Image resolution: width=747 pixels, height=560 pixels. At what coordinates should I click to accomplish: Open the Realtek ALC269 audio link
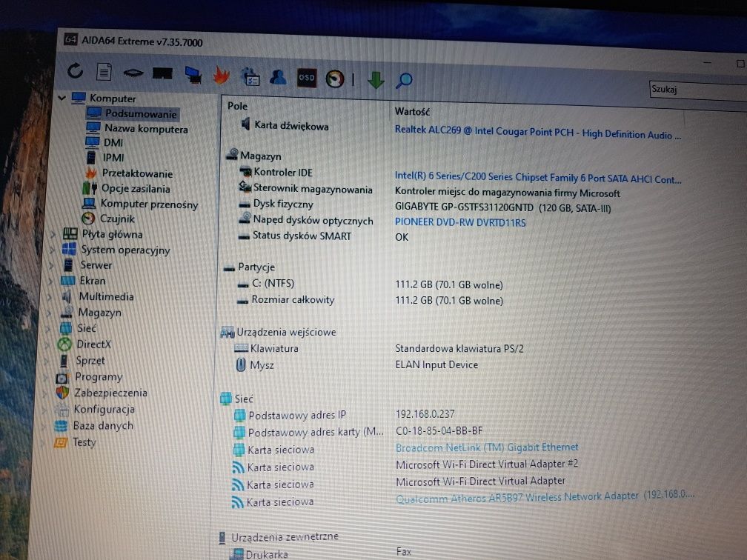tap(538, 133)
